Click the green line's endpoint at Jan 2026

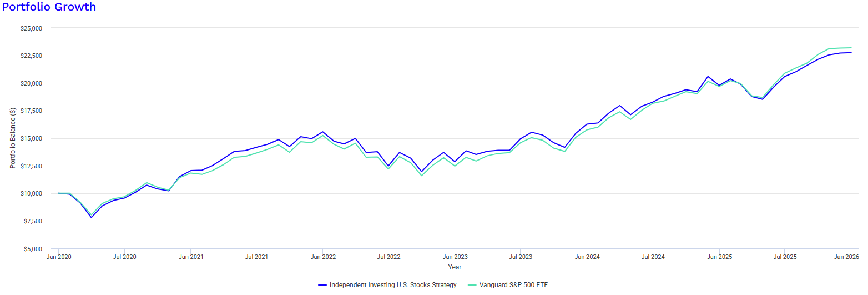coord(851,48)
